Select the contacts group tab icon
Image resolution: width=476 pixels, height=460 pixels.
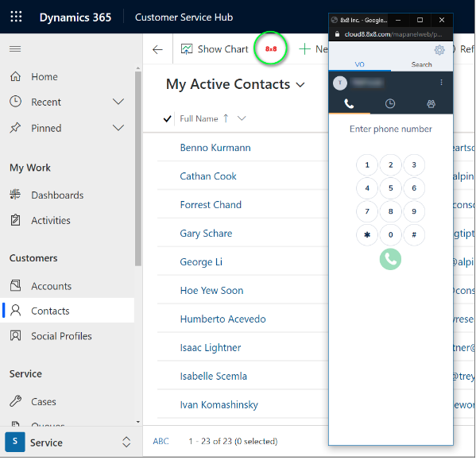(x=431, y=104)
